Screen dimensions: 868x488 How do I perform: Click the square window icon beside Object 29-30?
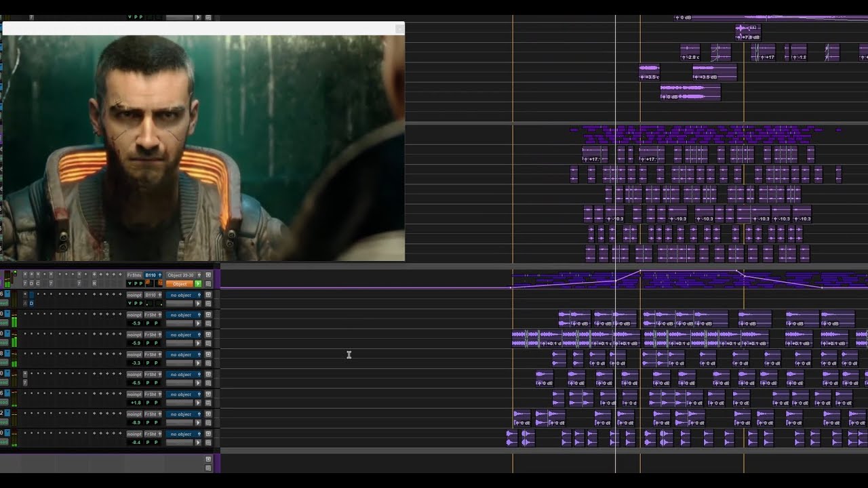(x=208, y=275)
